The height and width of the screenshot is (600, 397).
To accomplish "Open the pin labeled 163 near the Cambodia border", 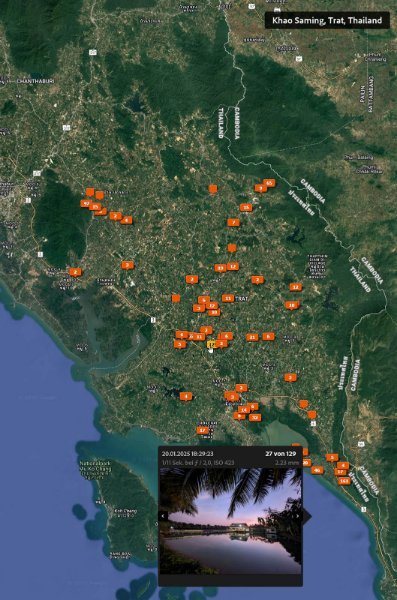I will (344, 481).
